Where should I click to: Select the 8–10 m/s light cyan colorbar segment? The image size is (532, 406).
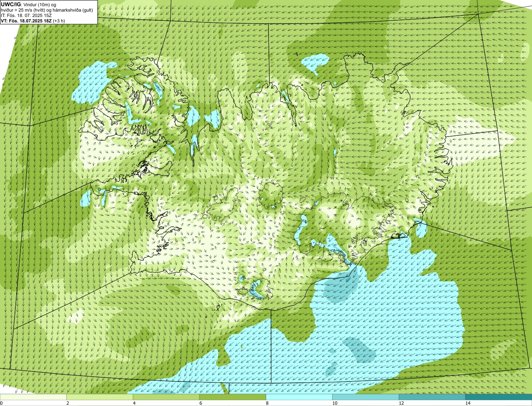(299, 397)
